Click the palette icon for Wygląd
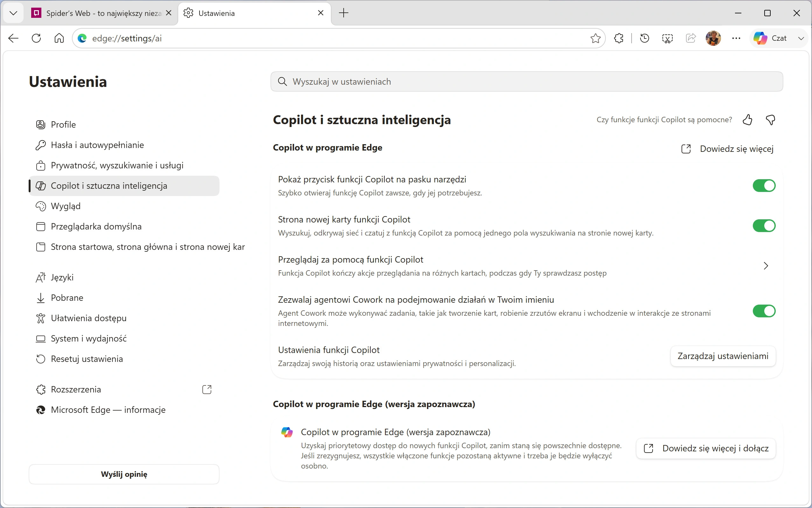Viewport: 812px width, 508px height. coord(41,206)
